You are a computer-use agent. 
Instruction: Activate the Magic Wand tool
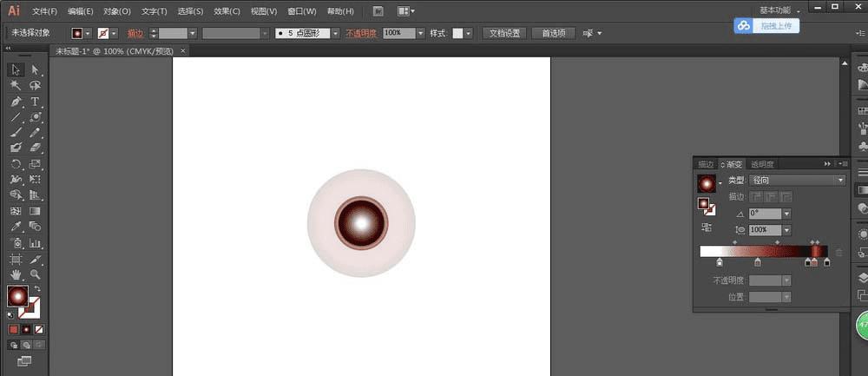[16, 86]
